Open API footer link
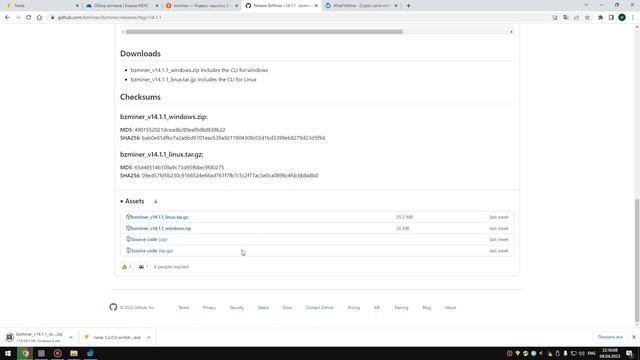 (377, 308)
